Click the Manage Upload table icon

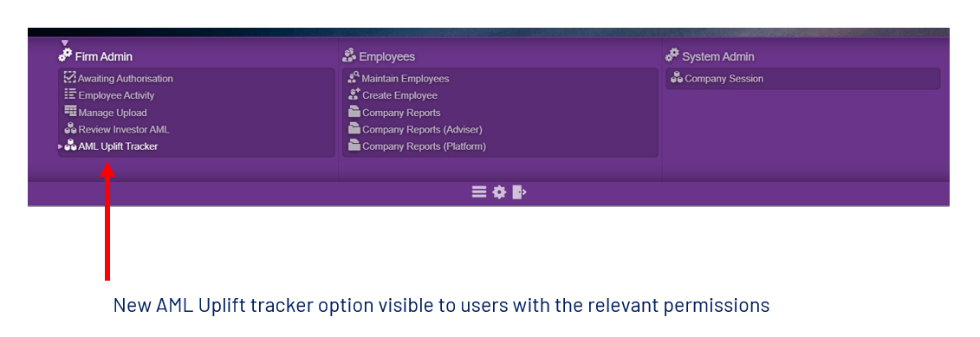[70, 112]
